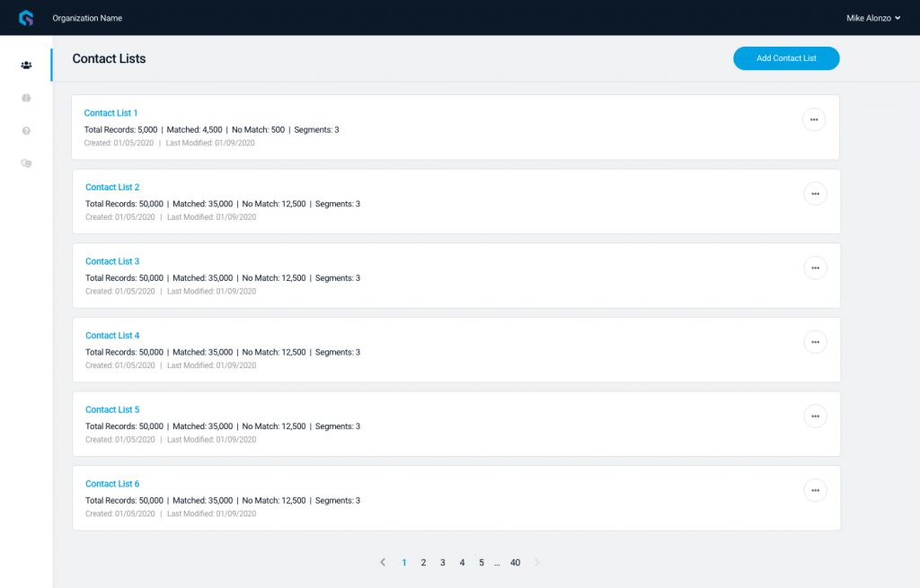Go to the previous page arrow
The width and height of the screenshot is (920, 588).
(x=383, y=562)
